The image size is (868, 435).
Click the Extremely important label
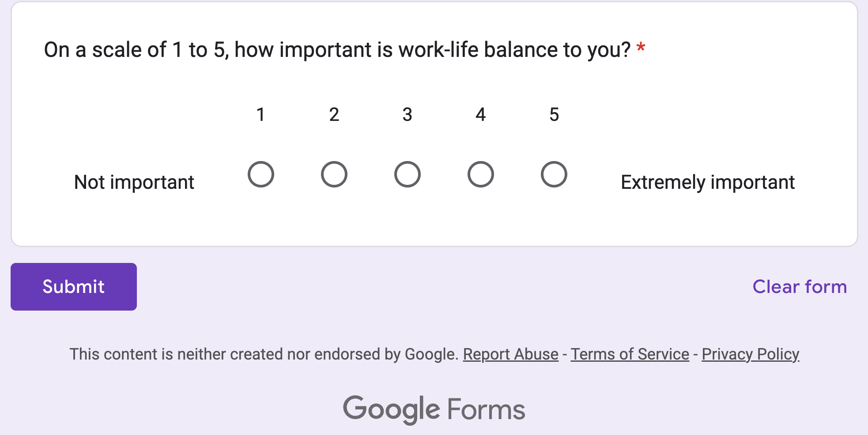707,182
